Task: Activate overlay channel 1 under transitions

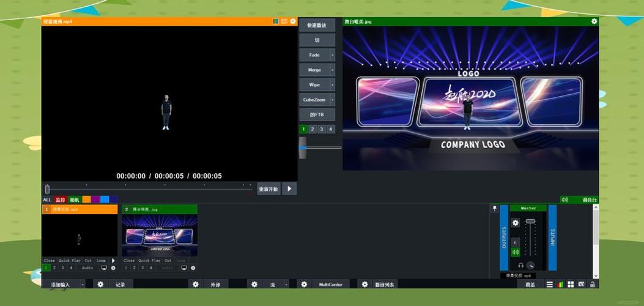Action: pos(303,129)
